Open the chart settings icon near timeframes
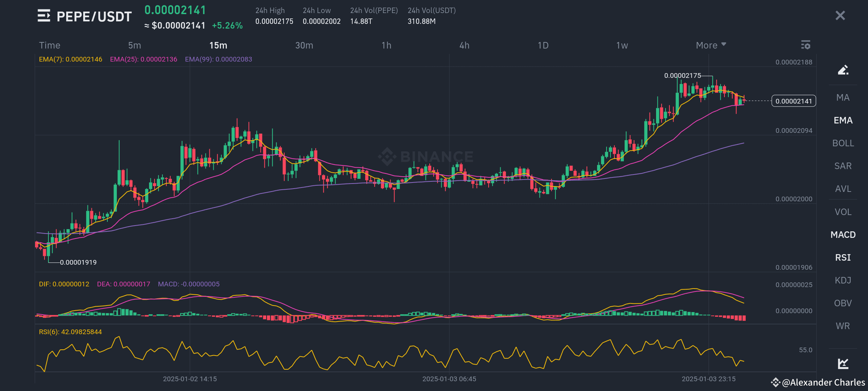868x391 pixels. (x=805, y=45)
